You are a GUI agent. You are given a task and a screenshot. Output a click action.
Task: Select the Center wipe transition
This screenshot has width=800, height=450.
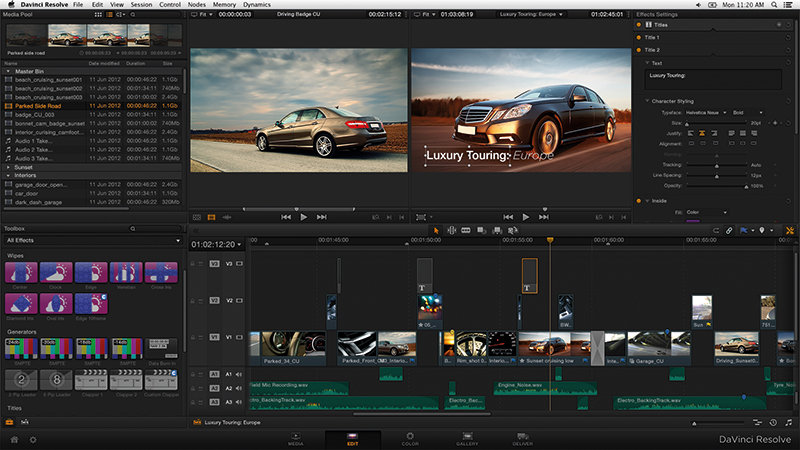(21, 272)
